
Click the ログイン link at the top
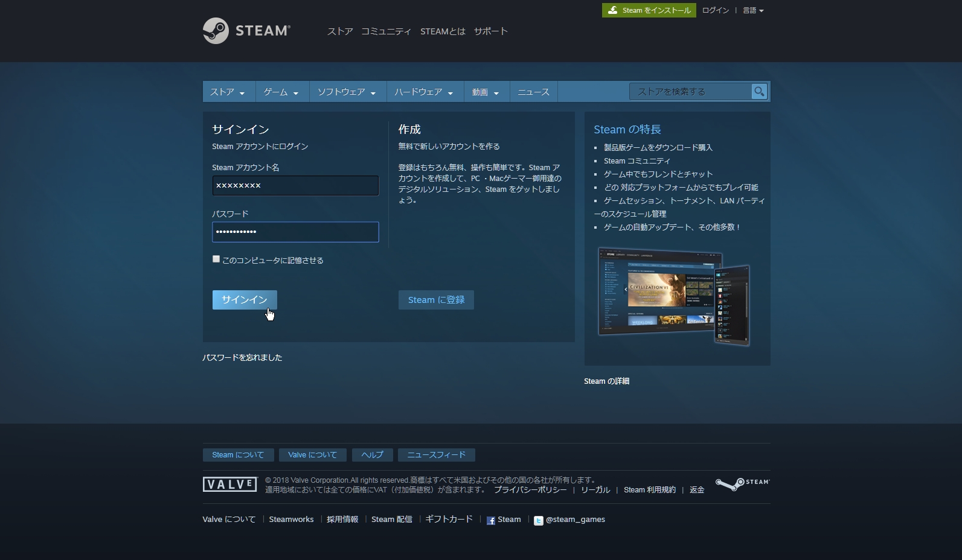tap(716, 10)
